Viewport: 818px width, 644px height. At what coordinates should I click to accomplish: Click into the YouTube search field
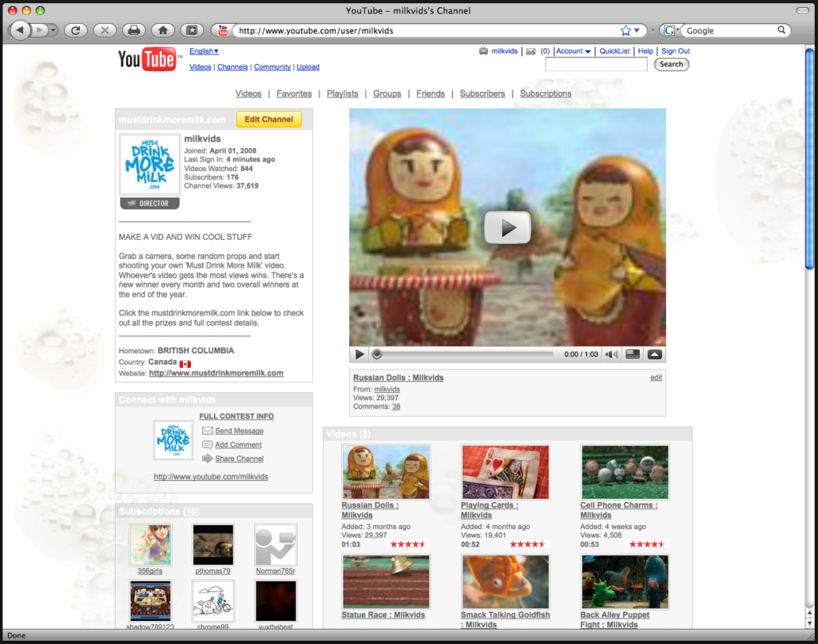pyautogui.click(x=596, y=64)
